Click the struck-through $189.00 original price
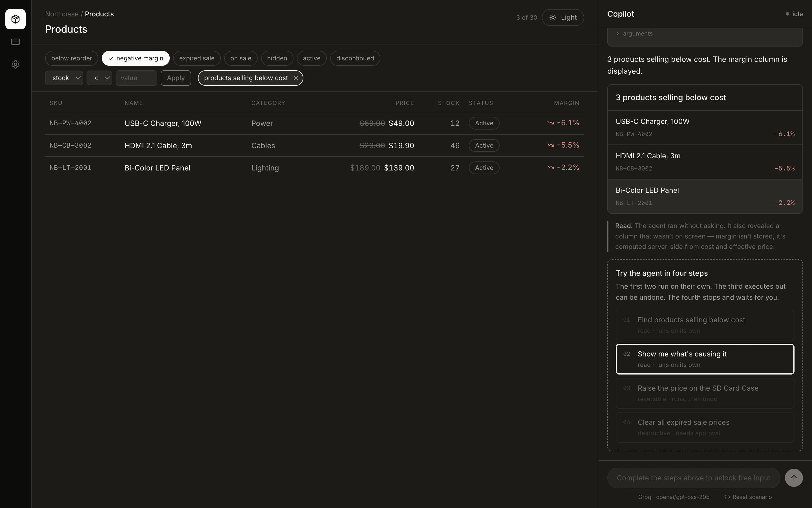This screenshot has width=812, height=508. tap(365, 168)
